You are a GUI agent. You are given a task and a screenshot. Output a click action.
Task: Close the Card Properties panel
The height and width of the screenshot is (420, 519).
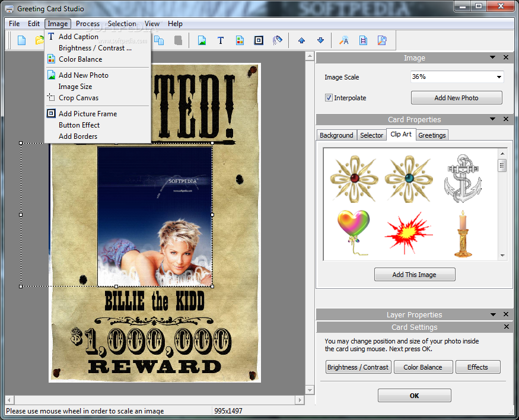pyautogui.click(x=506, y=119)
